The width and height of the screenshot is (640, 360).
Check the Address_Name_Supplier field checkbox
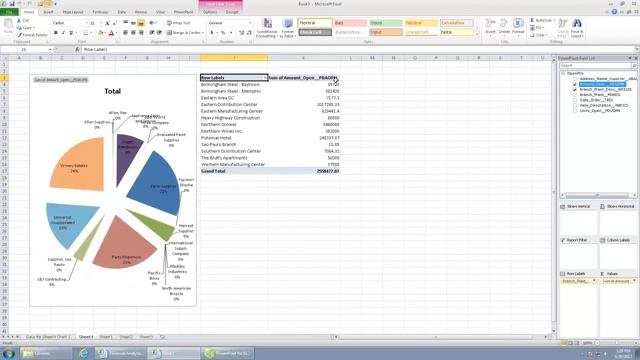575,79
